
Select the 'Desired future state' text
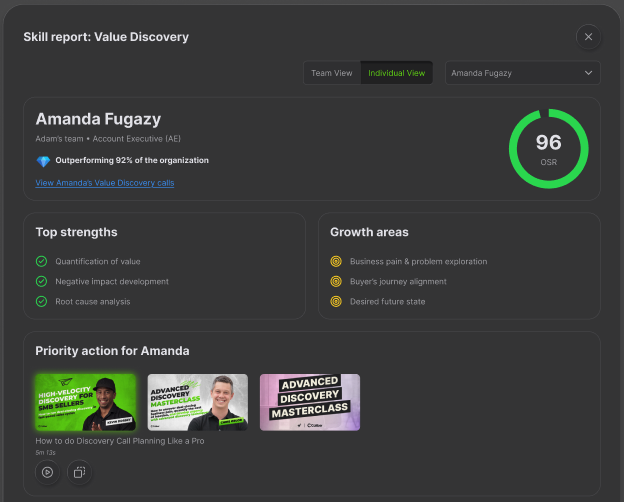click(x=387, y=301)
